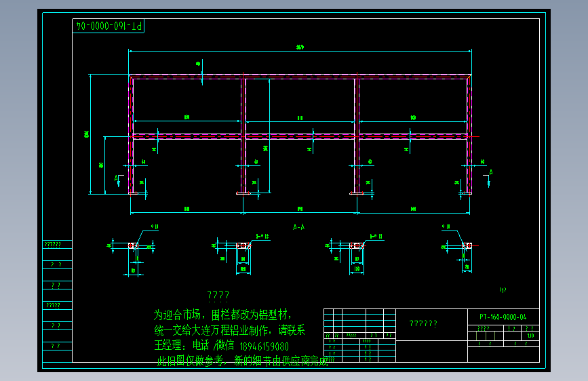This screenshot has height=381, width=588.
Task: Click the ?????? title in the title block
Action: coord(423,323)
